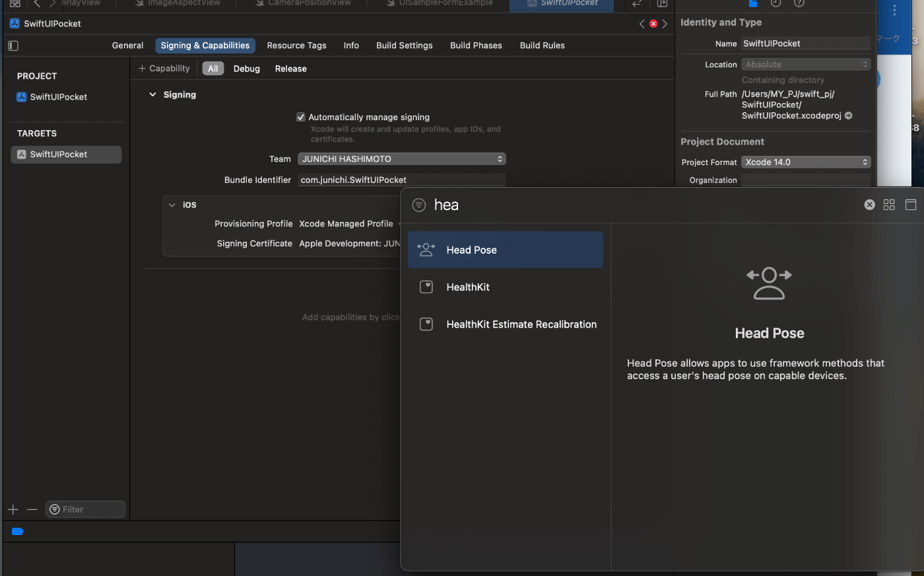Click the Name field in Identity and Type
This screenshot has width=924, height=576.
[806, 44]
